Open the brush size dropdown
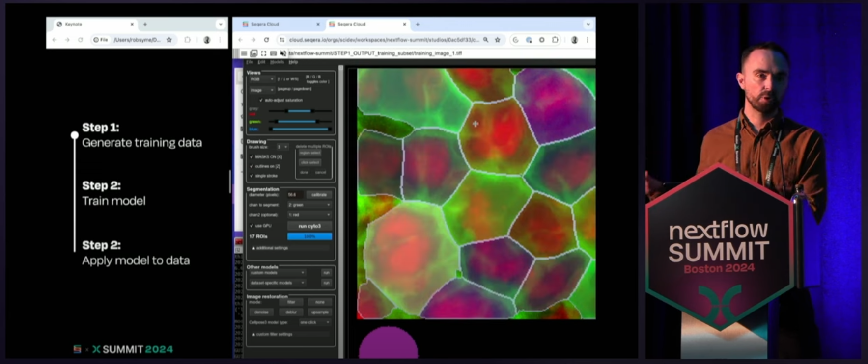Image resolution: width=868 pixels, height=364 pixels. [282, 147]
